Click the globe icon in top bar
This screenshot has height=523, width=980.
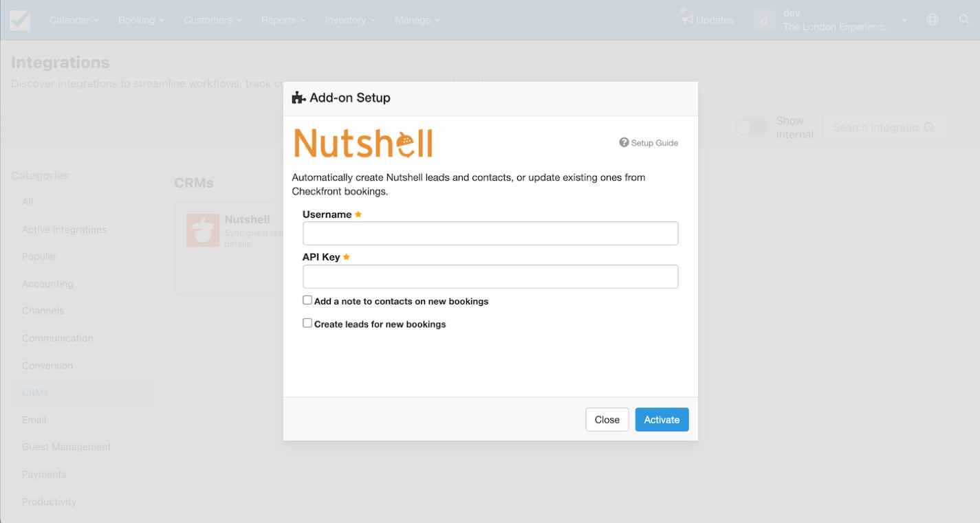point(933,20)
